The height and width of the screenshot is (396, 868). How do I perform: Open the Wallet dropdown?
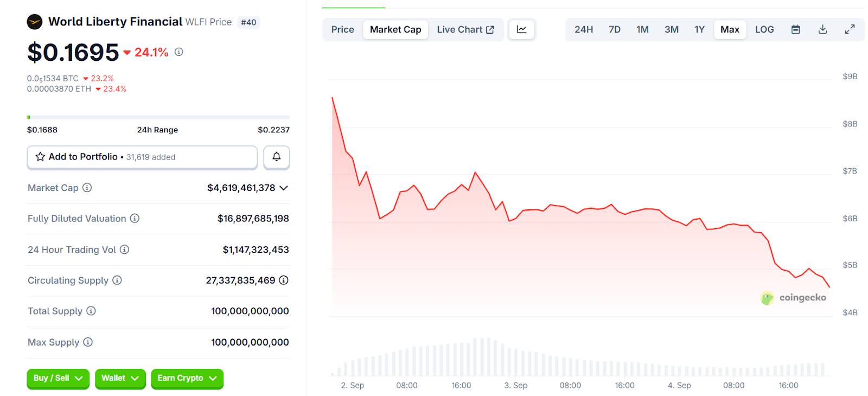coord(120,378)
